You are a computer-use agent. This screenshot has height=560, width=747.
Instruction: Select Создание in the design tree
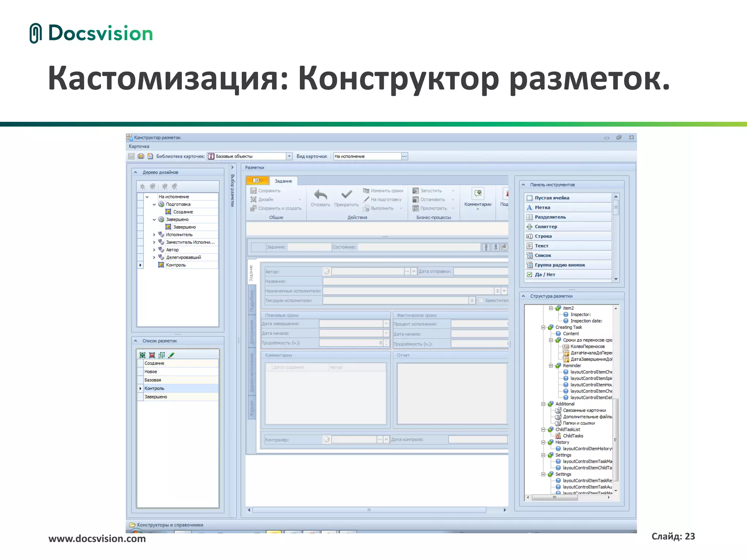click(183, 212)
